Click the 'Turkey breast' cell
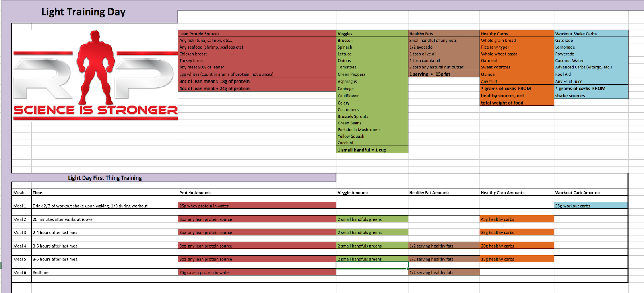 (x=257, y=60)
